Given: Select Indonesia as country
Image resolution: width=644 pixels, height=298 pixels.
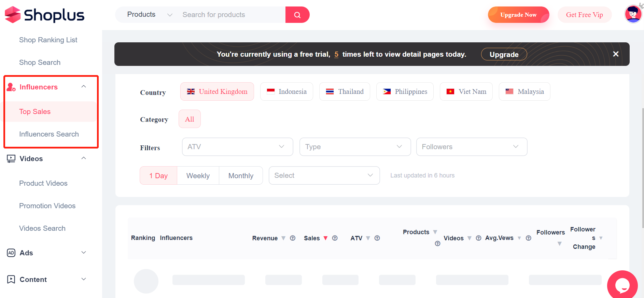Looking at the screenshot, I should pyautogui.click(x=286, y=91).
